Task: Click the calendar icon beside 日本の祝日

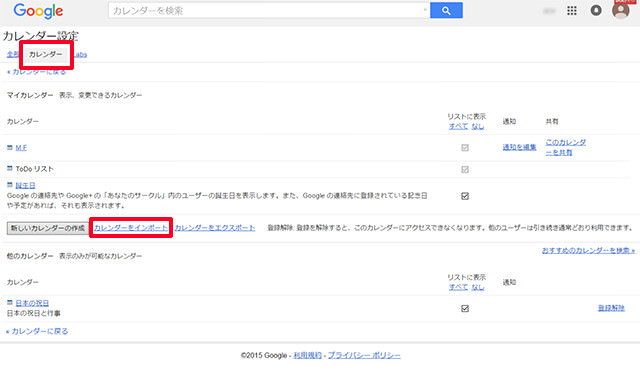Action: (x=10, y=302)
